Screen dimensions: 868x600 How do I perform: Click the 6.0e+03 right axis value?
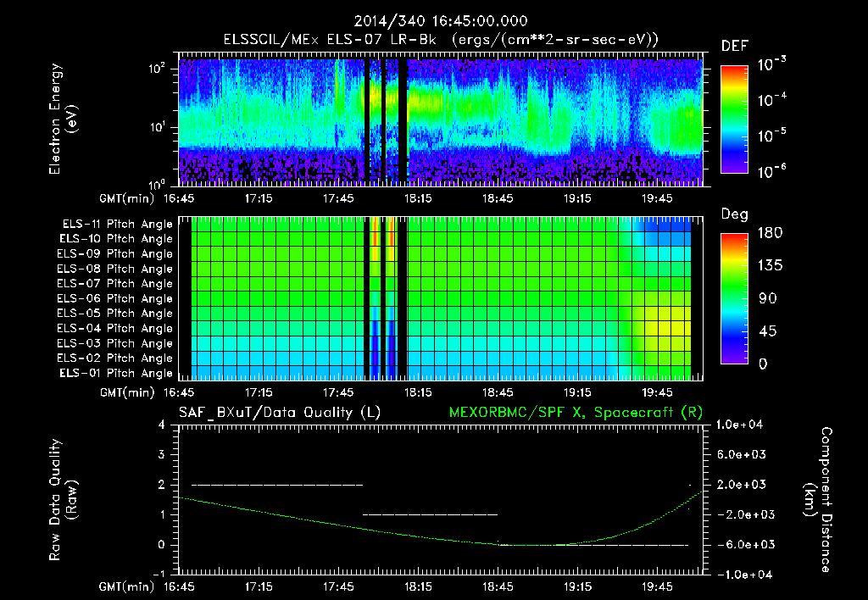tap(742, 454)
